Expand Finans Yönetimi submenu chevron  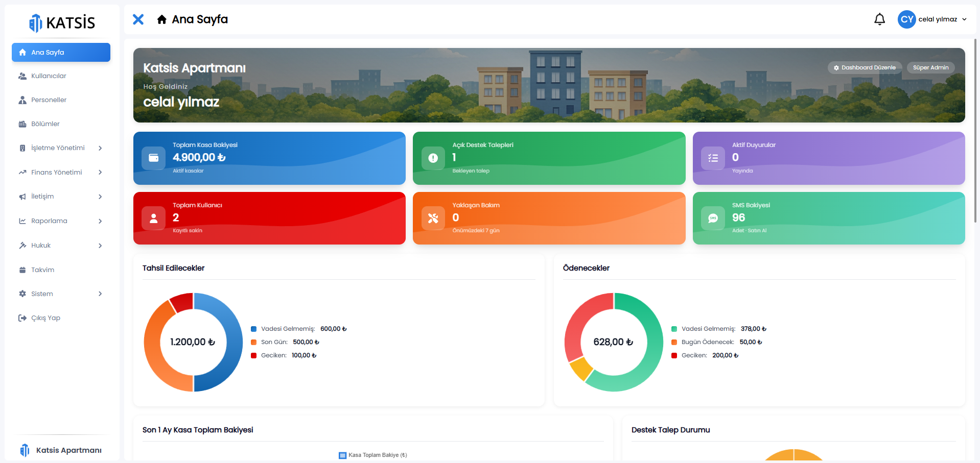(x=100, y=173)
